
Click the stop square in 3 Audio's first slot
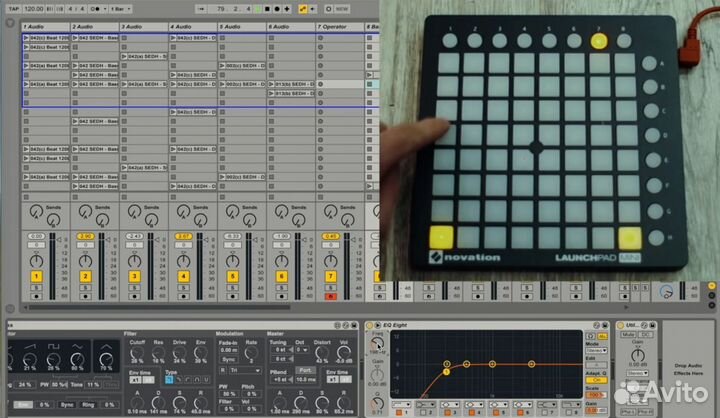tap(124, 38)
